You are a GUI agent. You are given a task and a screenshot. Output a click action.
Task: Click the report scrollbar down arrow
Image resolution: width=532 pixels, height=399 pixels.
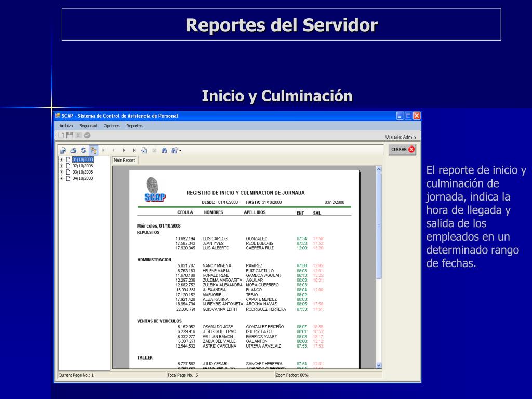(379, 365)
